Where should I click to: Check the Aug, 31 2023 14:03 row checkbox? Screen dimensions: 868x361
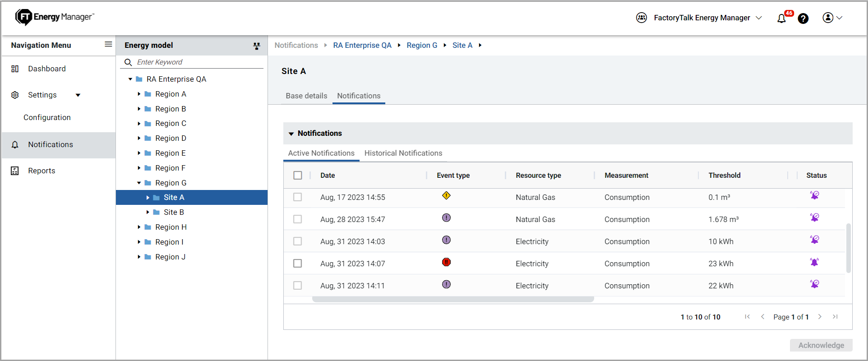point(298,241)
